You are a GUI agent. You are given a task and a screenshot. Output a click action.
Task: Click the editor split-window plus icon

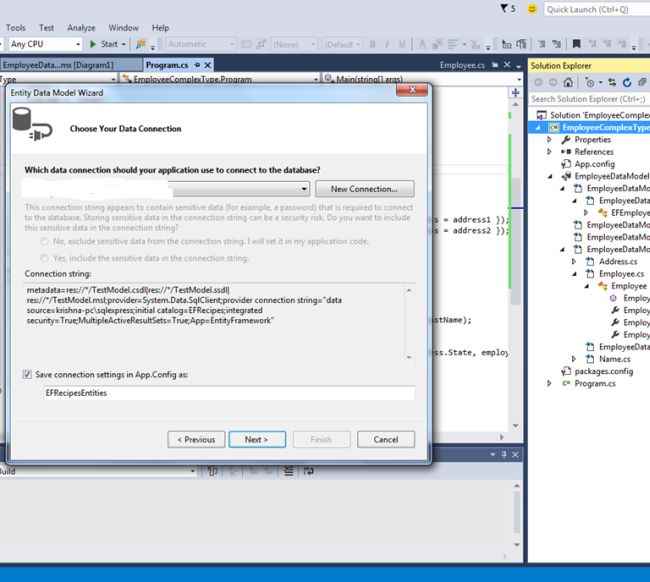coord(515,92)
